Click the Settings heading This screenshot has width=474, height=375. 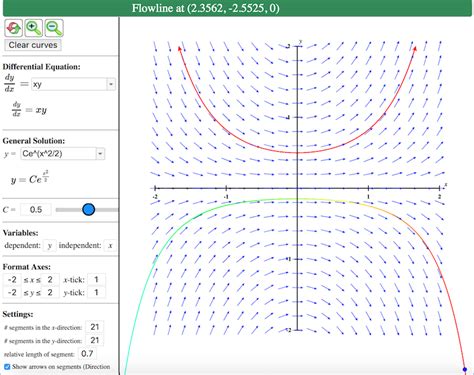[18, 314]
